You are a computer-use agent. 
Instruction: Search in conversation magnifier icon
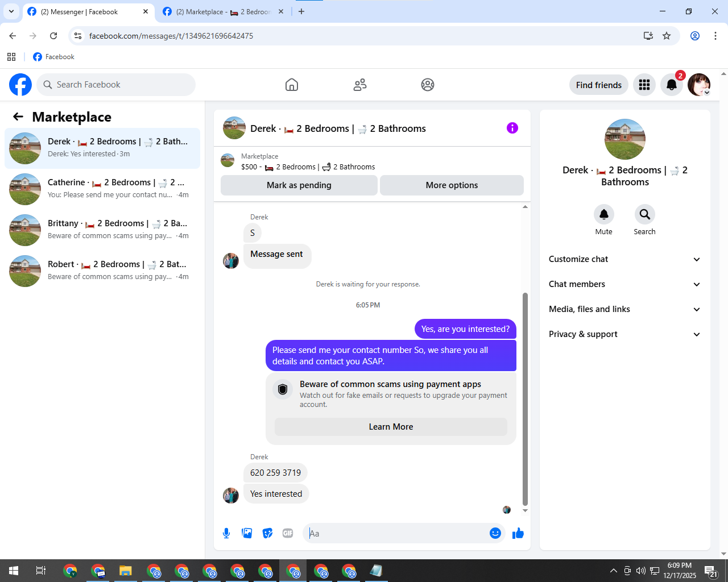tap(645, 214)
